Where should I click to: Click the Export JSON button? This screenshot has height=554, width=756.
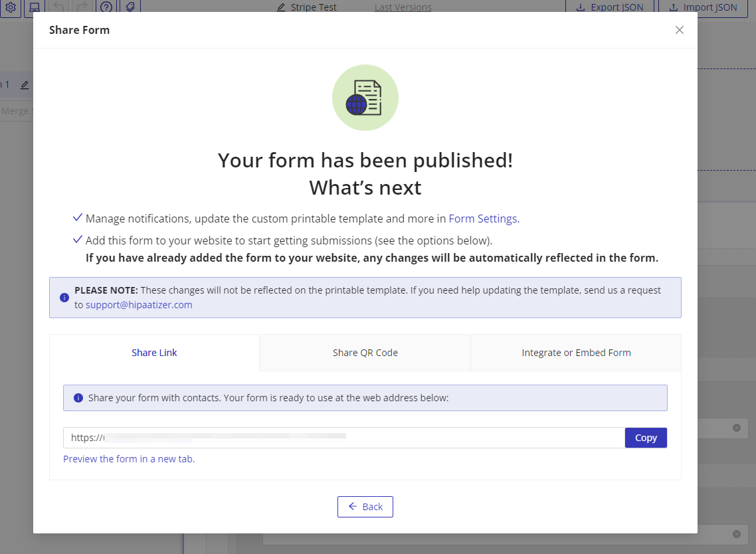click(609, 7)
